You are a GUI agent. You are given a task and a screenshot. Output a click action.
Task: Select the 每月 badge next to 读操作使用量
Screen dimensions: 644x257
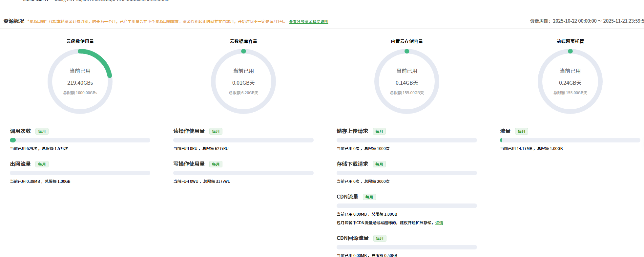pyautogui.click(x=216, y=132)
